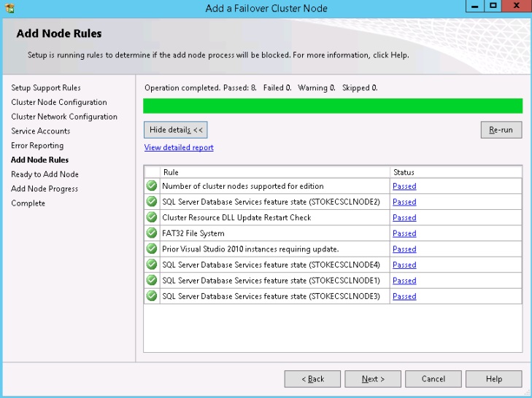Click the Rule column header
The height and width of the screenshot is (398, 532).
coord(275,172)
